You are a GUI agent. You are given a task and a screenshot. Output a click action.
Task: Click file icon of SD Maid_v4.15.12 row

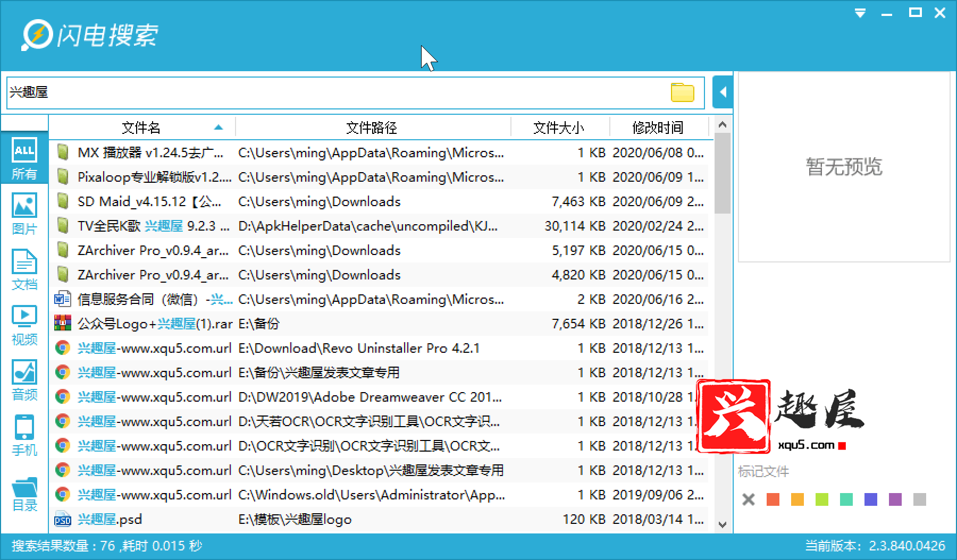click(x=63, y=201)
